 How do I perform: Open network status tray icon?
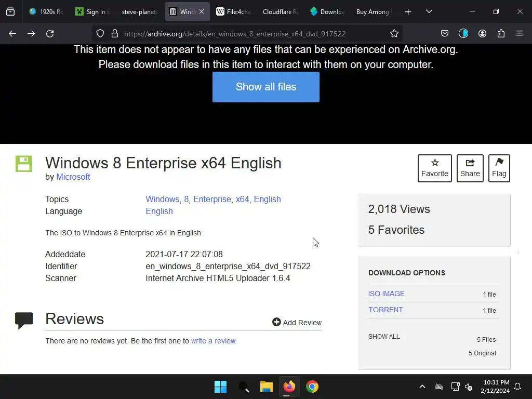click(x=455, y=387)
